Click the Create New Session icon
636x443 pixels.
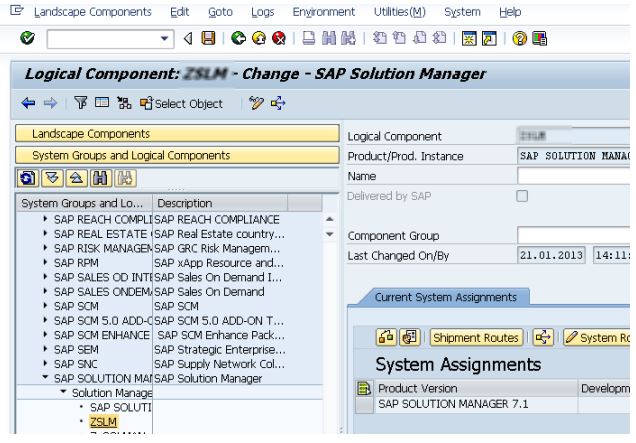(469, 39)
